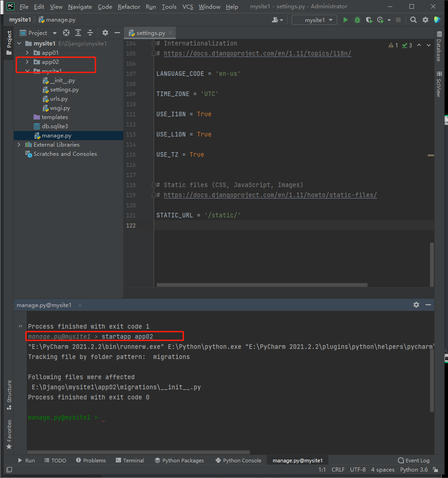Open the Project view dropdown

(55, 33)
